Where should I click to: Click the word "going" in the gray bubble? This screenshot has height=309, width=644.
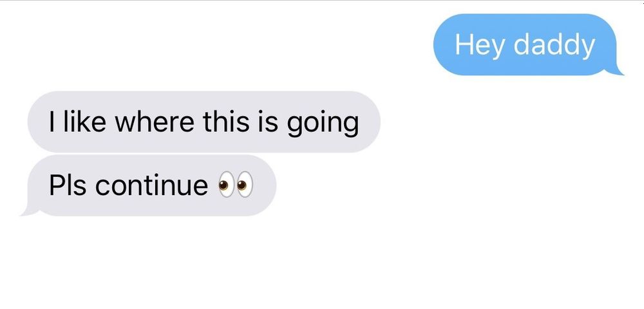(323, 124)
